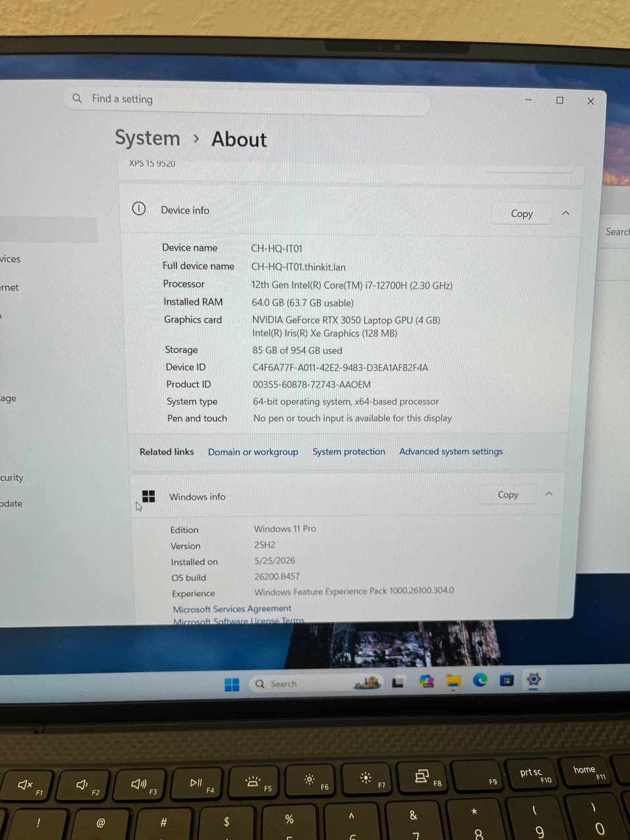The width and height of the screenshot is (630, 840).
Task: Select the Pen and touch value text
Action: tap(353, 418)
